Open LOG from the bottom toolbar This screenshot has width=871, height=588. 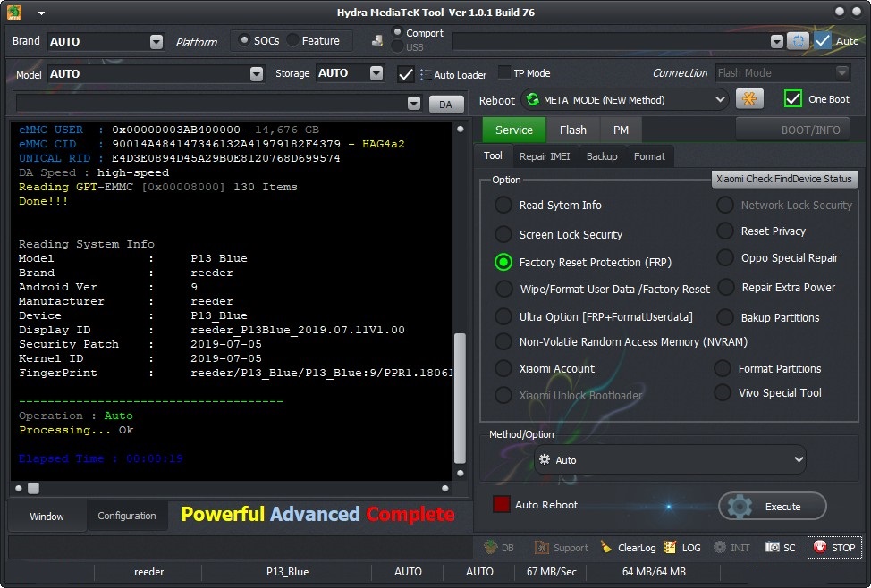click(x=682, y=548)
